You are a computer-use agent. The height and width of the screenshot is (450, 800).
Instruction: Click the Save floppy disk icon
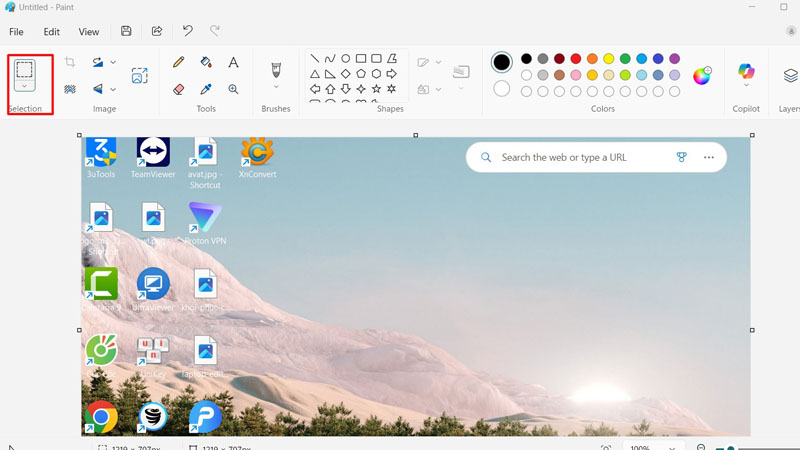[x=126, y=32]
